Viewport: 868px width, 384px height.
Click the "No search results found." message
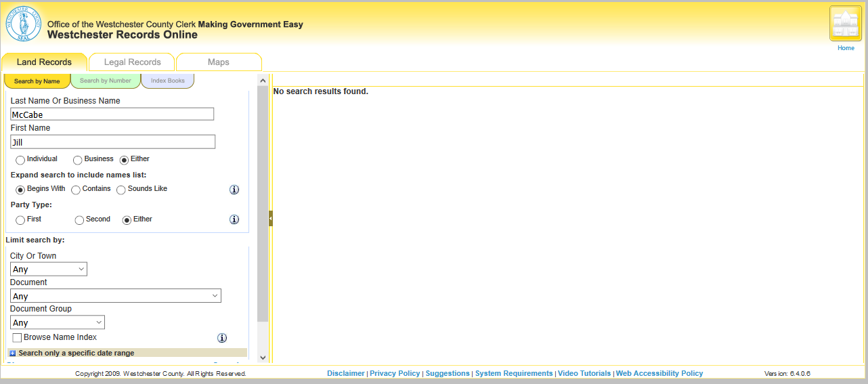321,91
